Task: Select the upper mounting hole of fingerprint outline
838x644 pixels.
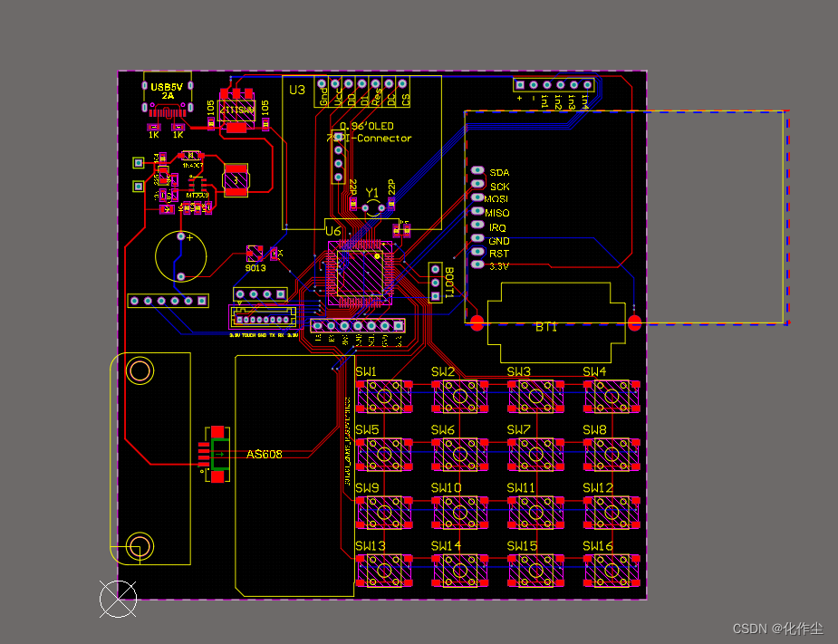Action: pos(140,370)
